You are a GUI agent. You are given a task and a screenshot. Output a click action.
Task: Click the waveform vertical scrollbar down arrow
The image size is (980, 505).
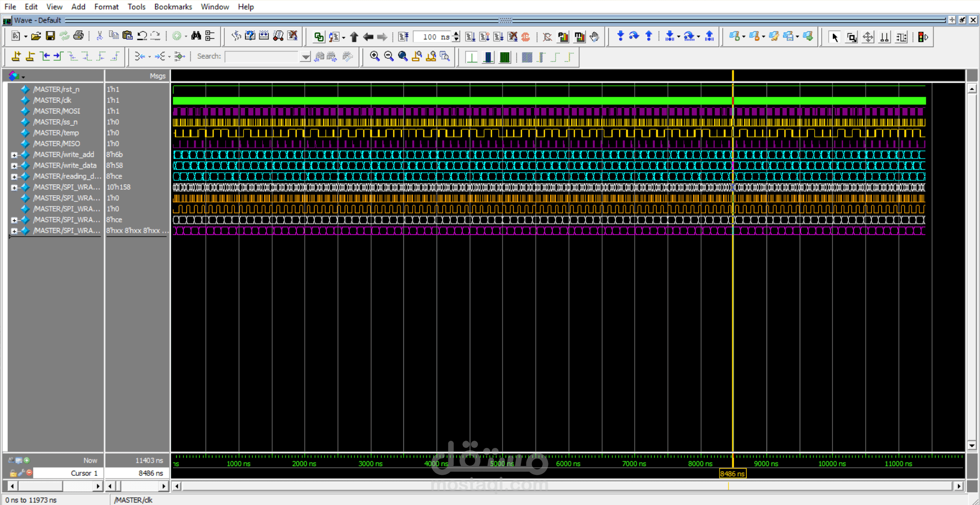click(972, 445)
